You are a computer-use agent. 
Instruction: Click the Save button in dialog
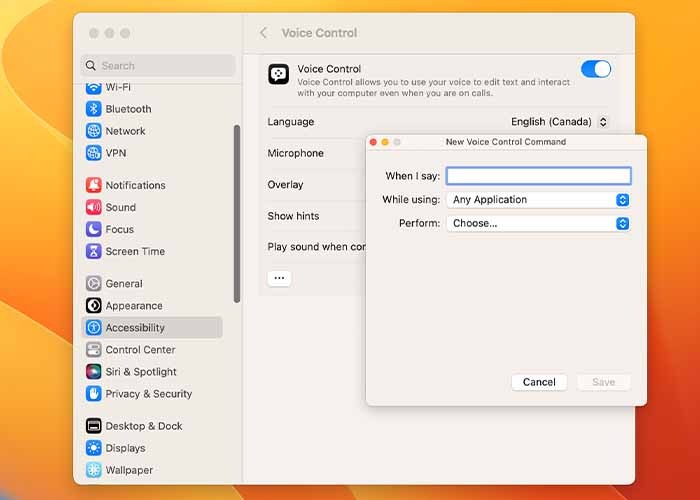coord(604,382)
